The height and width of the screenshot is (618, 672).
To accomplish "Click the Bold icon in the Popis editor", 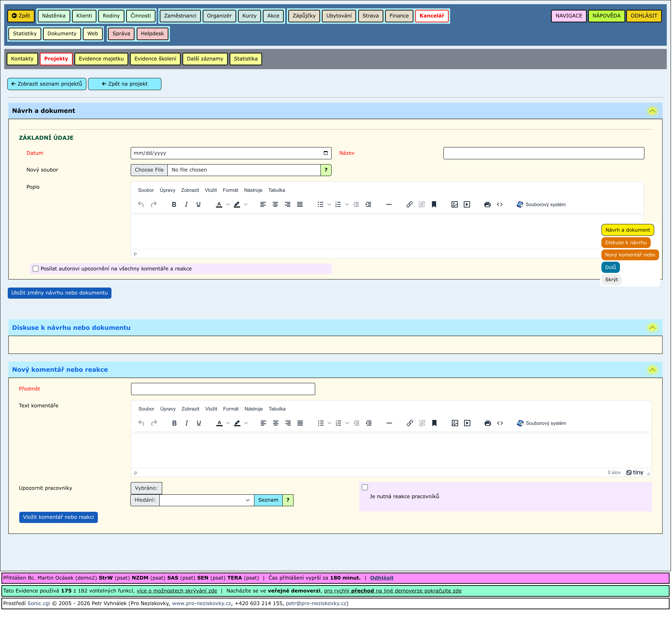I will click(x=174, y=205).
